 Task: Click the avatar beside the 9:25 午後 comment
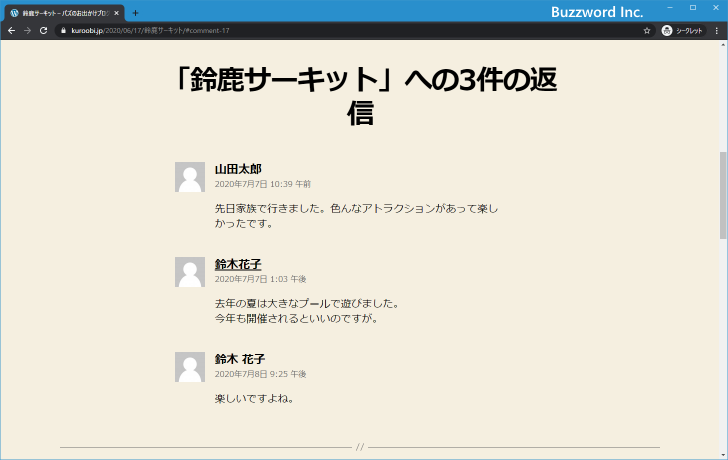coord(190,367)
